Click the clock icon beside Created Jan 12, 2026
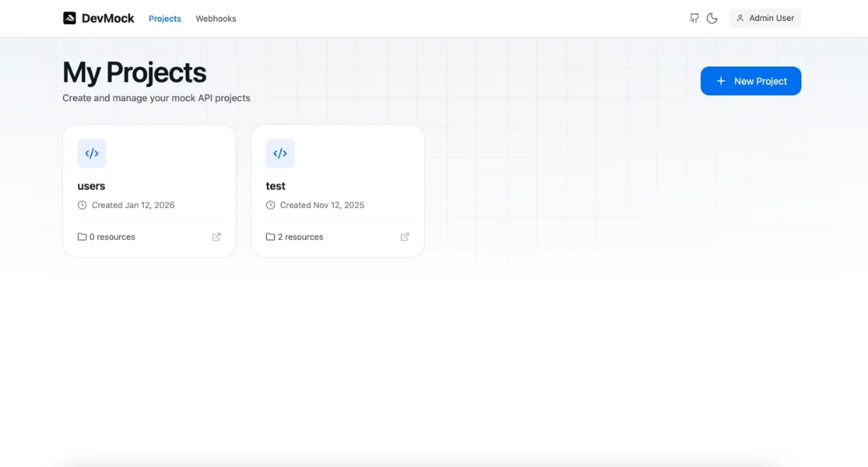 [81, 205]
